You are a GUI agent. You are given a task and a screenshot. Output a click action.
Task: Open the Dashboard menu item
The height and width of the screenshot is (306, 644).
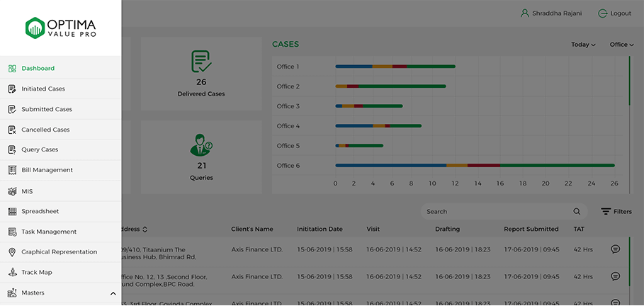(38, 69)
